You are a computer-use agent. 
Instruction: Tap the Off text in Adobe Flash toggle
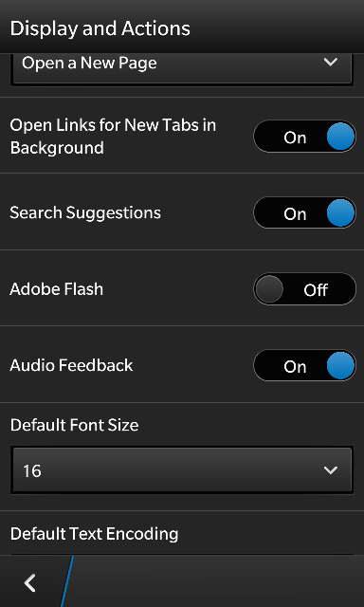coord(316,290)
